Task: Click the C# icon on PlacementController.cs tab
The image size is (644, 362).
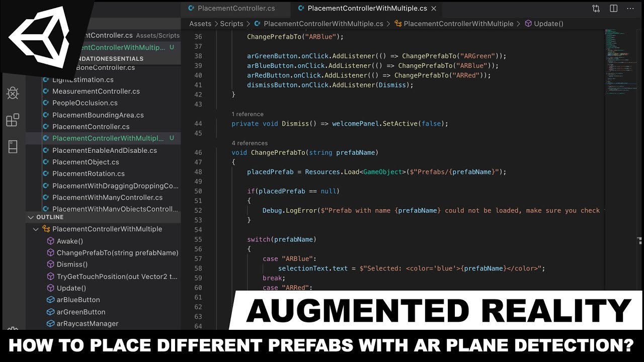Action: [x=191, y=9]
